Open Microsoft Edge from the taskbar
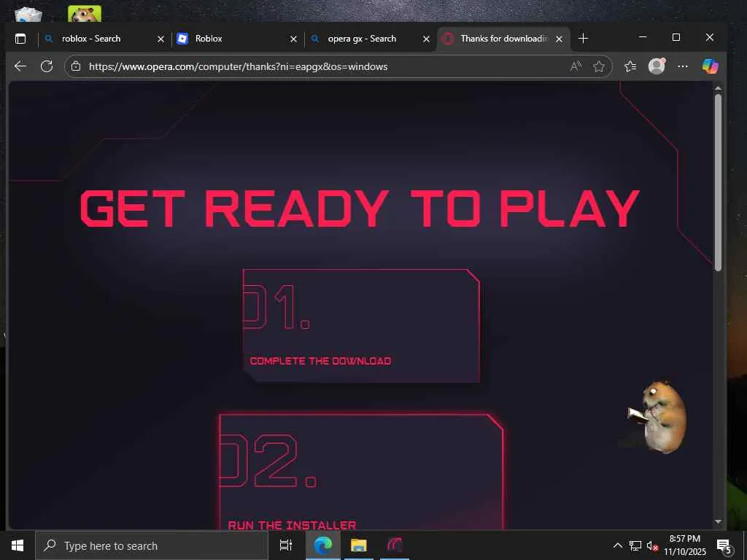The width and height of the screenshot is (747, 560). [x=323, y=545]
